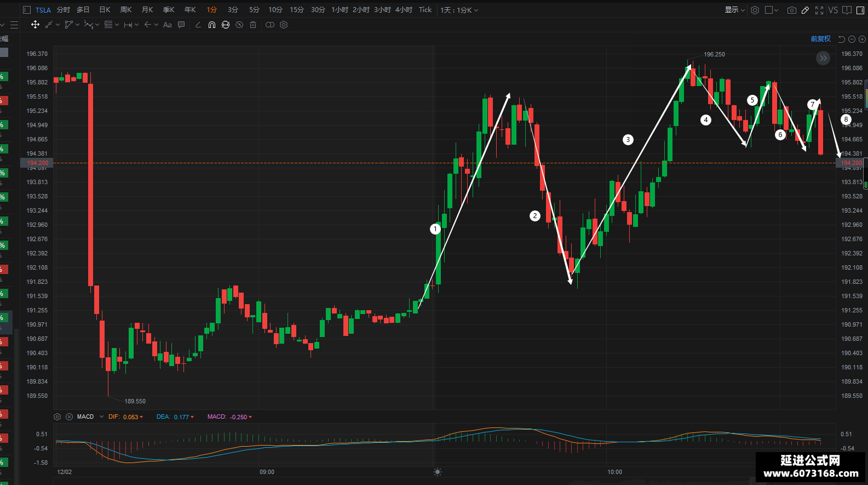Toggle the right sidebar panel
This screenshot has width=868, height=485.
point(860,10)
